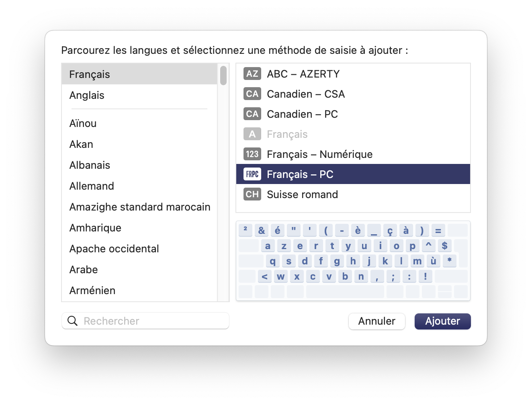Focus the Rechercher search field

point(145,321)
